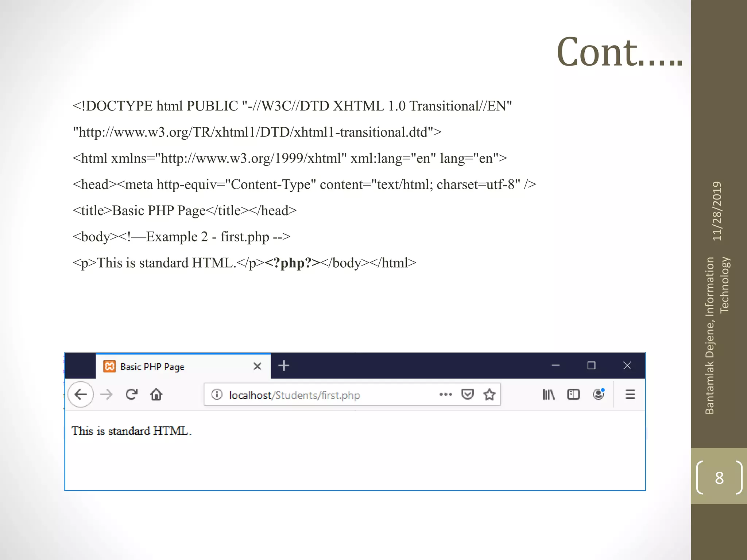Click the localhost/Students/first.php address field
The width and height of the screenshot is (747, 560).
pos(314,395)
